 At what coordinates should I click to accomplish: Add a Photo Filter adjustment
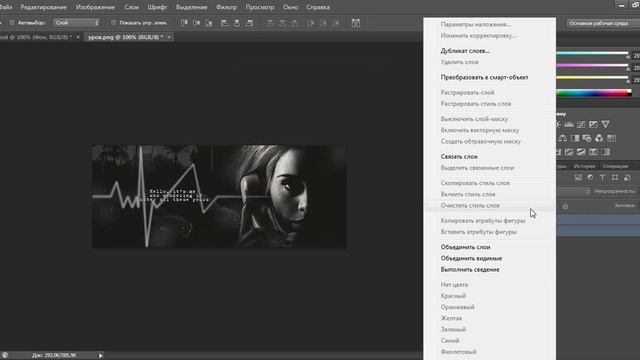tap(587, 138)
